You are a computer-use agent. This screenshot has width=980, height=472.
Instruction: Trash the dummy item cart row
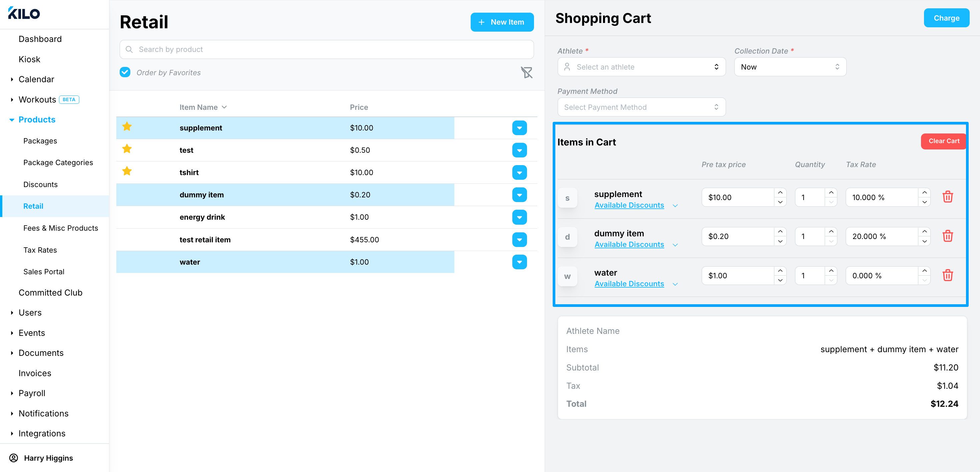[x=947, y=236]
